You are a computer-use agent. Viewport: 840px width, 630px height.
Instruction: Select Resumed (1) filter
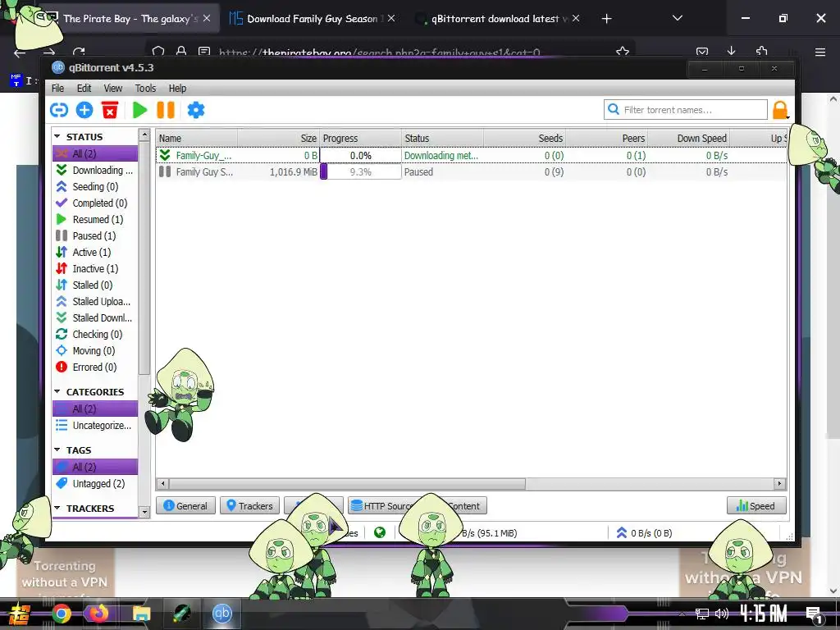pyautogui.click(x=95, y=219)
